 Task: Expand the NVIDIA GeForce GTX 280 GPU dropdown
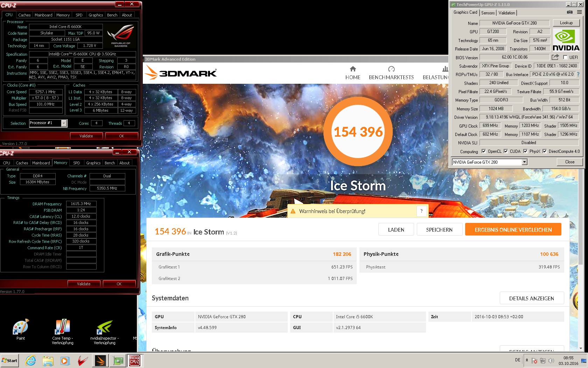point(524,162)
